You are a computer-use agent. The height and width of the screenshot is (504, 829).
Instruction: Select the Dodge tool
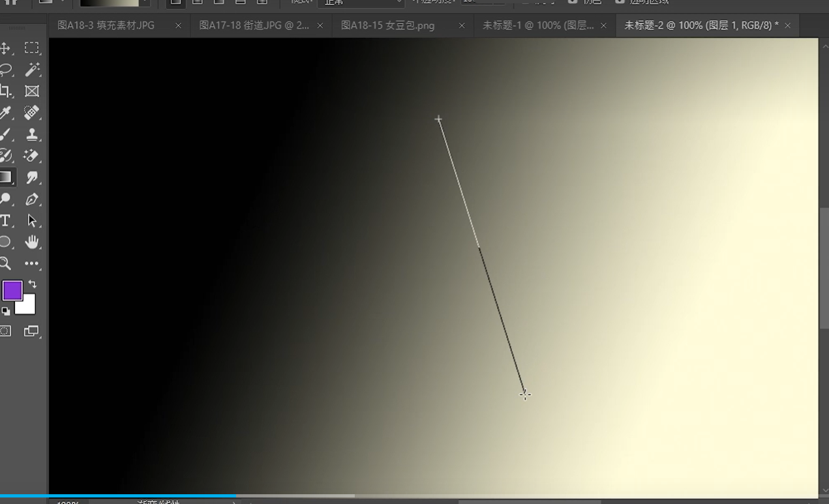point(5,199)
